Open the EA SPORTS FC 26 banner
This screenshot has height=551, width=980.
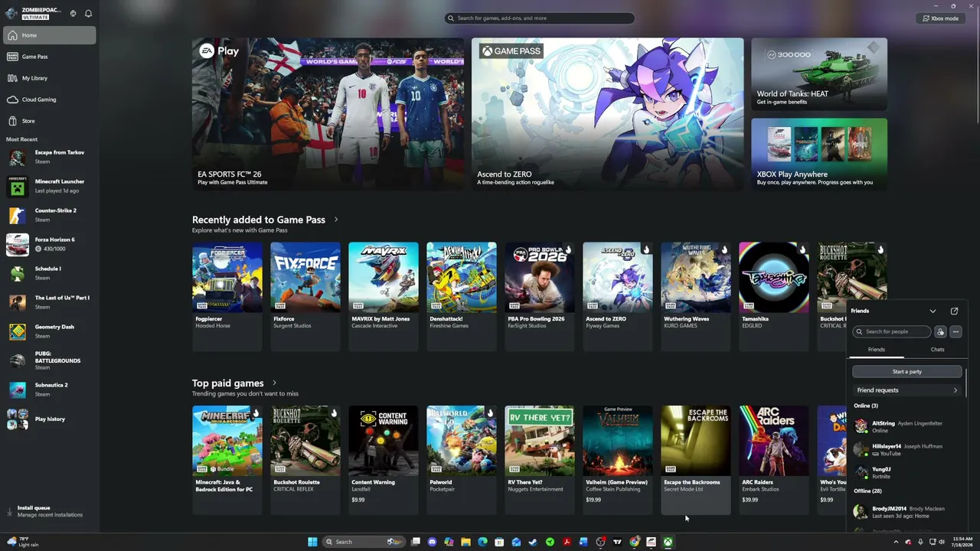(x=328, y=113)
